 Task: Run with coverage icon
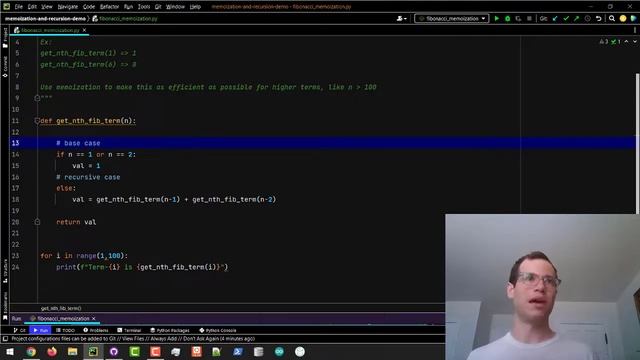(518, 18)
